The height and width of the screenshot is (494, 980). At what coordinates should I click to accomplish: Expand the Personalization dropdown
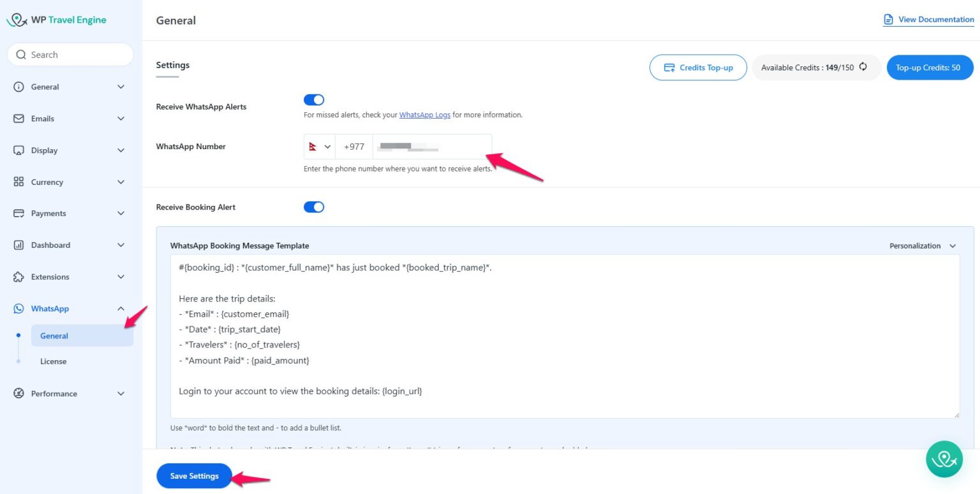click(x=922, y=245)
